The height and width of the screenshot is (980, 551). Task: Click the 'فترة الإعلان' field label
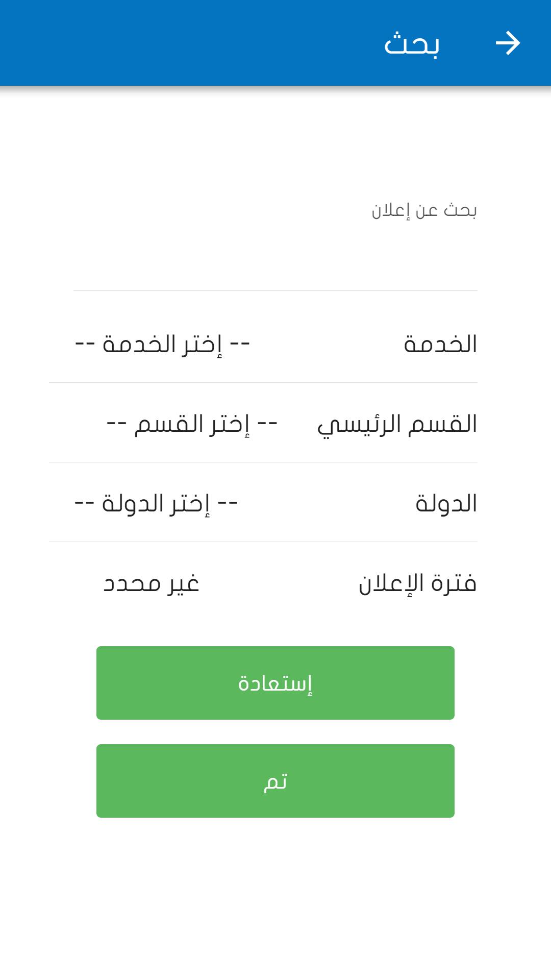tap(417, 583)
